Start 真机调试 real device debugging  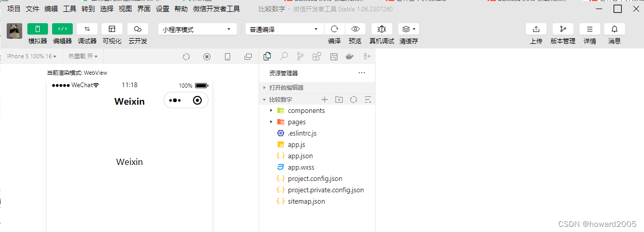pyautogui.click(x=382, y=29)
